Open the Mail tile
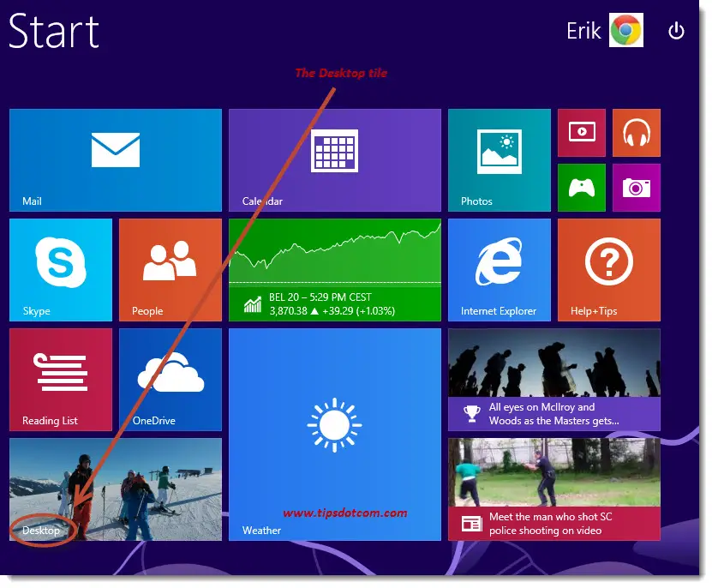The image size is (712, 588). coord(116,160)
